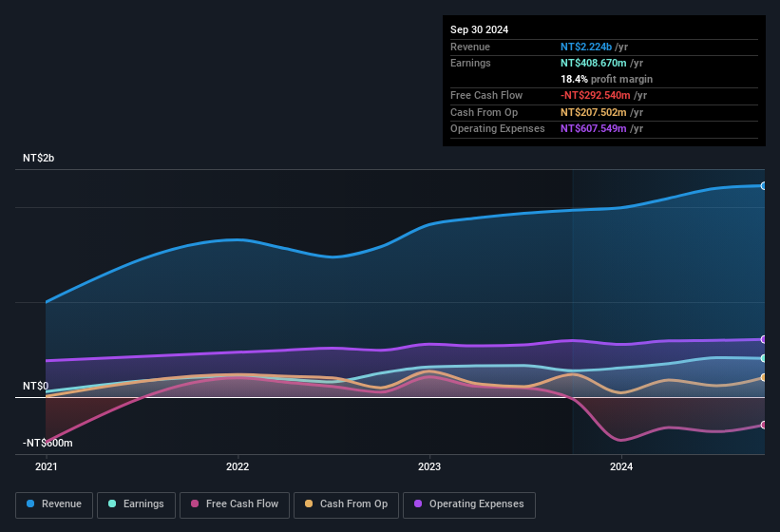Click the NT$2.224b revenue value

586,47
